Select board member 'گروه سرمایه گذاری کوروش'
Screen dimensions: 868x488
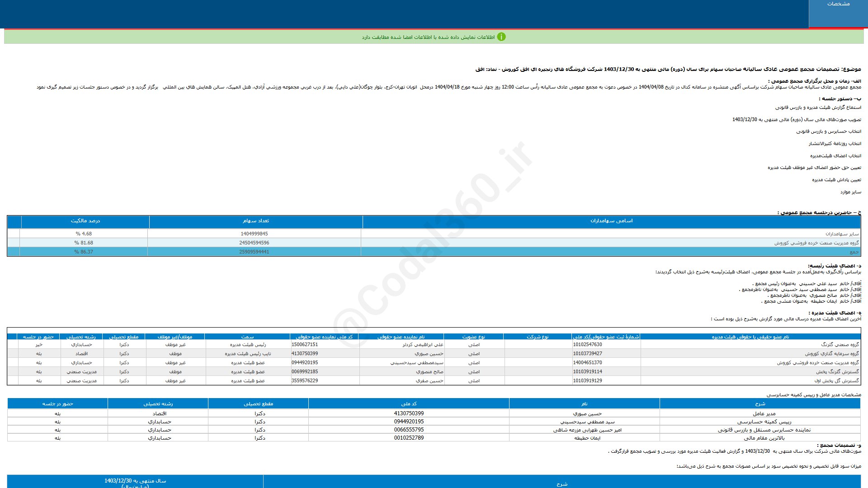coord(832,354)
